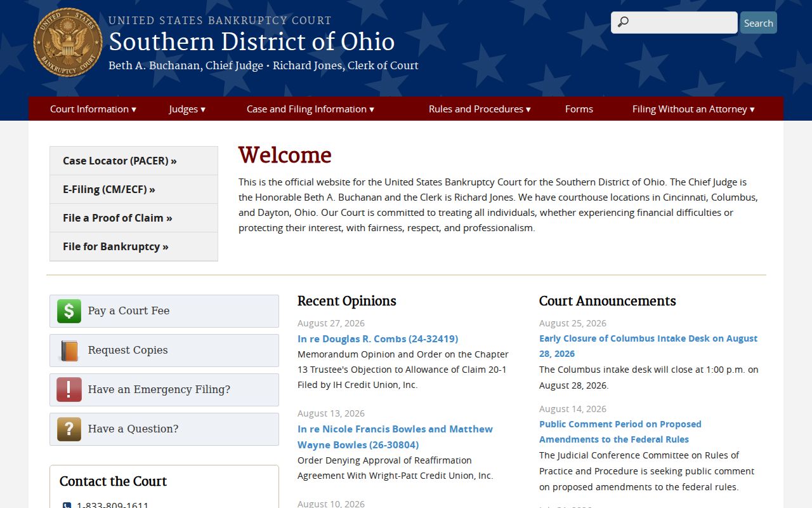Expand Filing Without an Attorney menu
Image resolution: width=812 pixels, height=508 pixels.
coord(693,109)
